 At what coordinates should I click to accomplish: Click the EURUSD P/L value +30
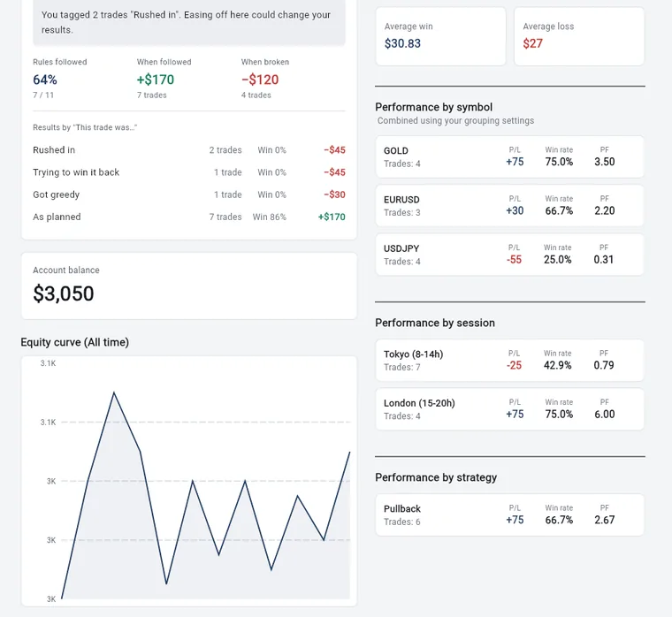tap(515, 210)
